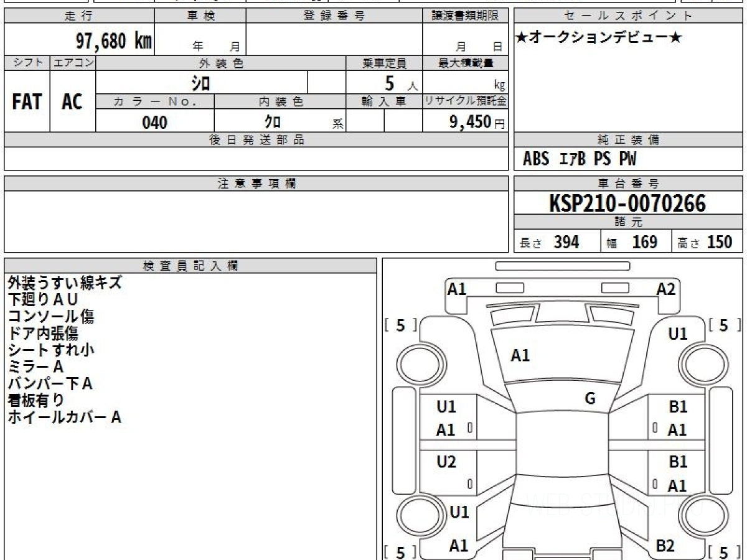Image resolution: width=747 pixels, height=560 pixels.
Task: Select inspector note 外装うすい線キズ
Action: (64, 282)
